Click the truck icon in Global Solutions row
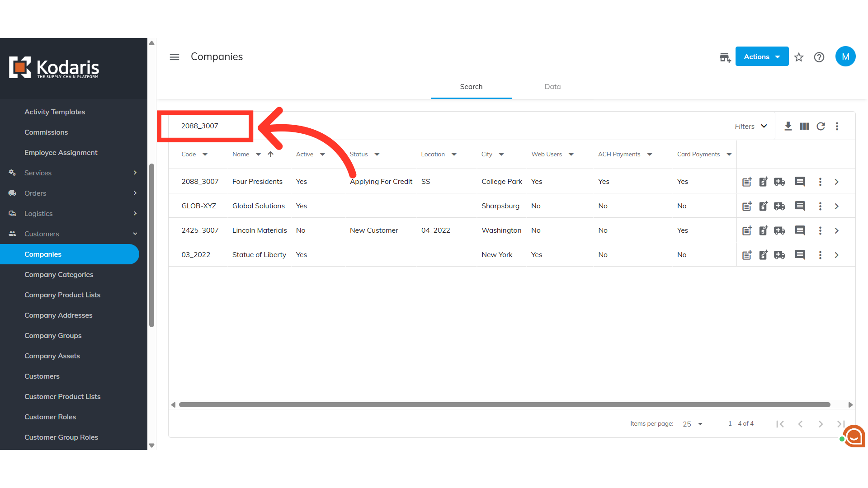Viewport: 868px width, 488px height. click(x=779, y=206)
